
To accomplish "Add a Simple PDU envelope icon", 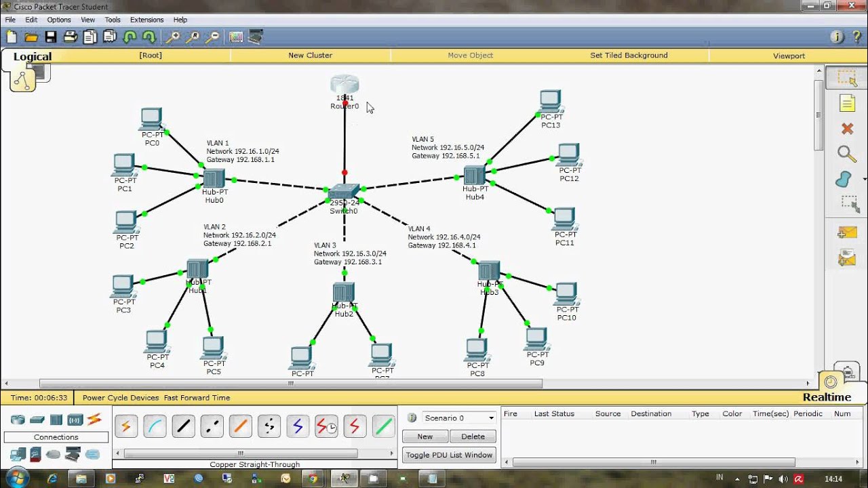I will tap(847, 232).
